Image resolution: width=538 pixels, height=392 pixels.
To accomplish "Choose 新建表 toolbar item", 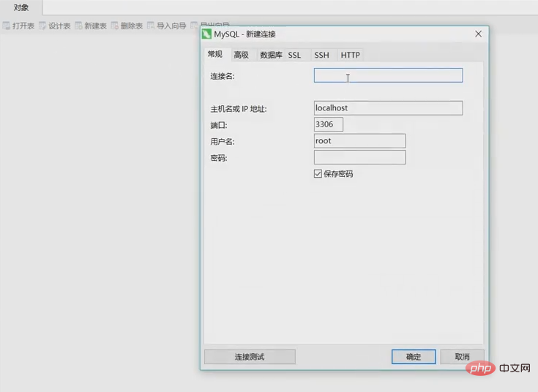I will coord(91,26).
